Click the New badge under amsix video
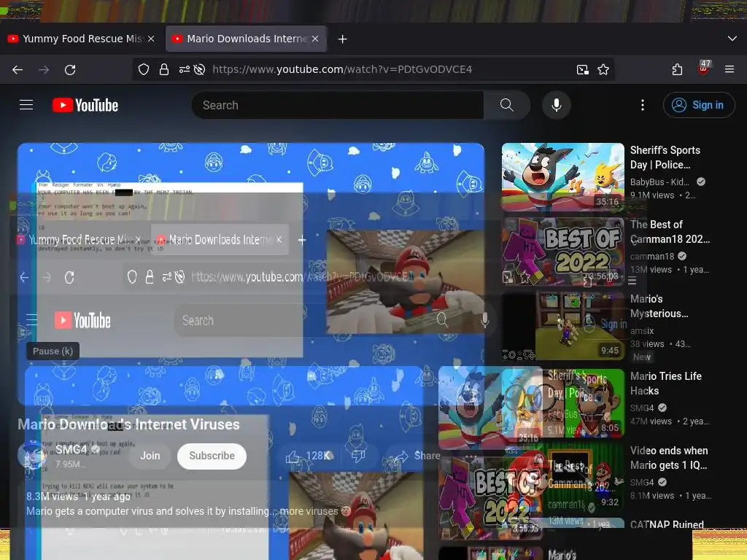This screenshot has height=560, width=747. click(x=642, y=357)
